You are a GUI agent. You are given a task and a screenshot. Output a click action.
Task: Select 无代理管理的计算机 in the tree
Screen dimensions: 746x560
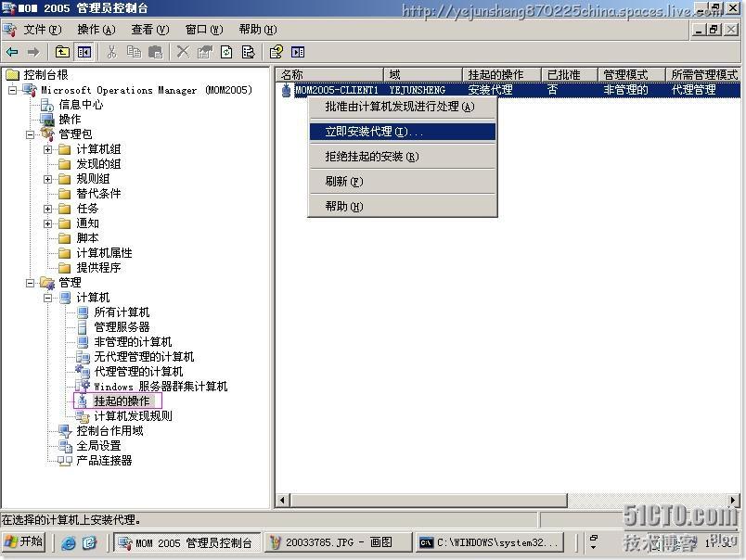pyautogui.click(x=144, y=357)
